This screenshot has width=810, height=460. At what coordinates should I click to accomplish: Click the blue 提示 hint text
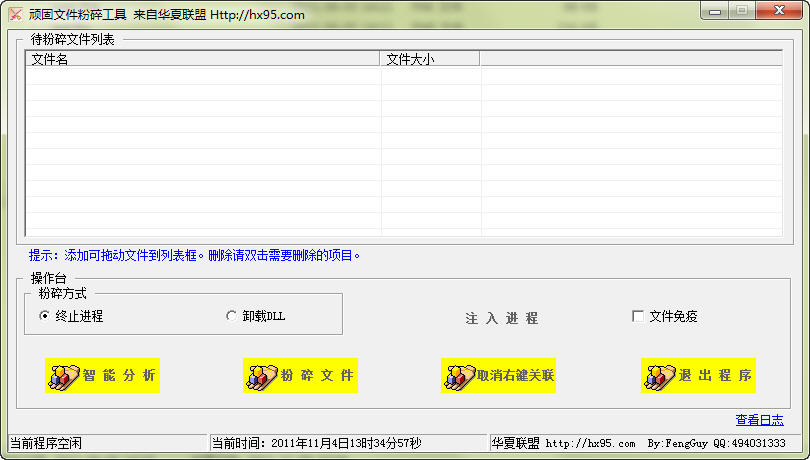(x=195, y=255)
